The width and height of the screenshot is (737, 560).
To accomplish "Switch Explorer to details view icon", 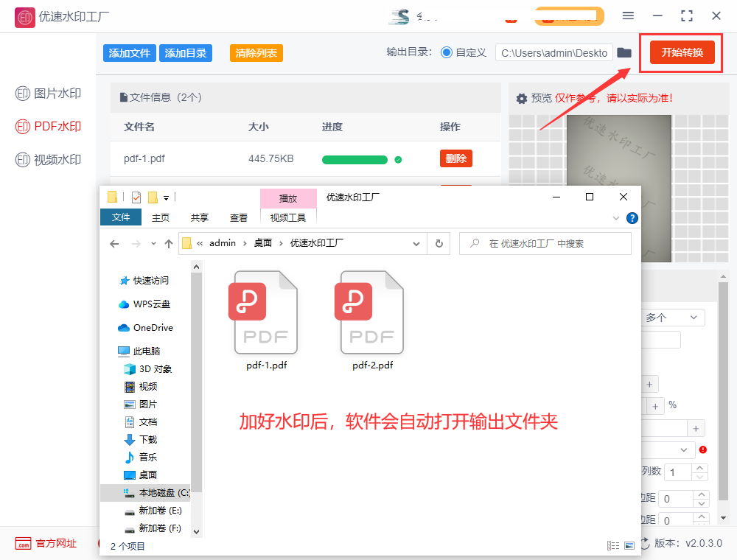I will click(x=613, y=545).
